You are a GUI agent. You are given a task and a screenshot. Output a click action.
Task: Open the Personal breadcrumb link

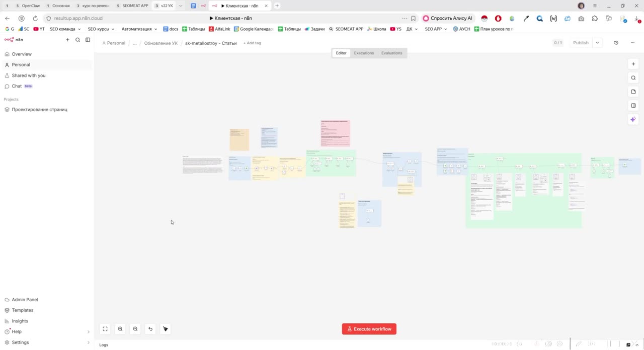[114, 43]
